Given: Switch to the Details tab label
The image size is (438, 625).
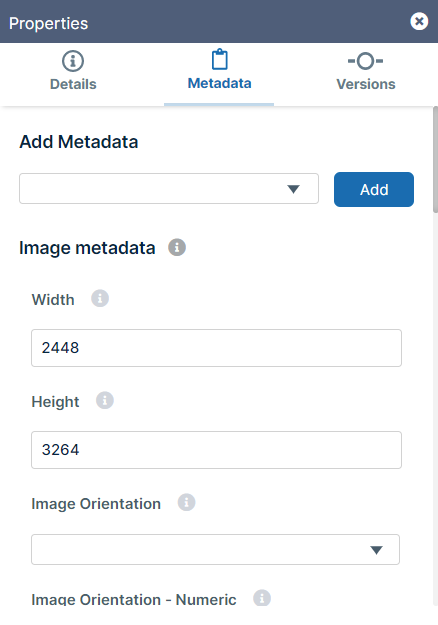Looking at the screenshot, I should click(73, 85).
